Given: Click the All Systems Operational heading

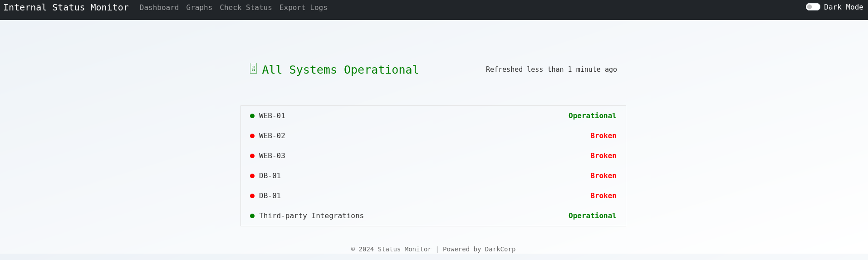Looking at the screenshot, I should click(340, 70).
